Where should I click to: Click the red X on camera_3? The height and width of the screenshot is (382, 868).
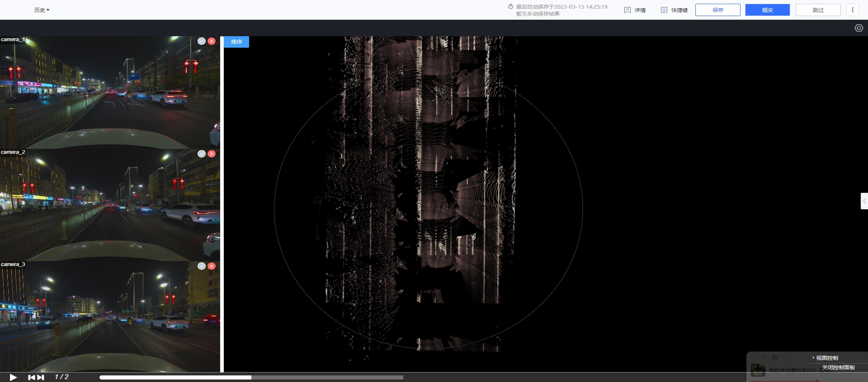212,266
